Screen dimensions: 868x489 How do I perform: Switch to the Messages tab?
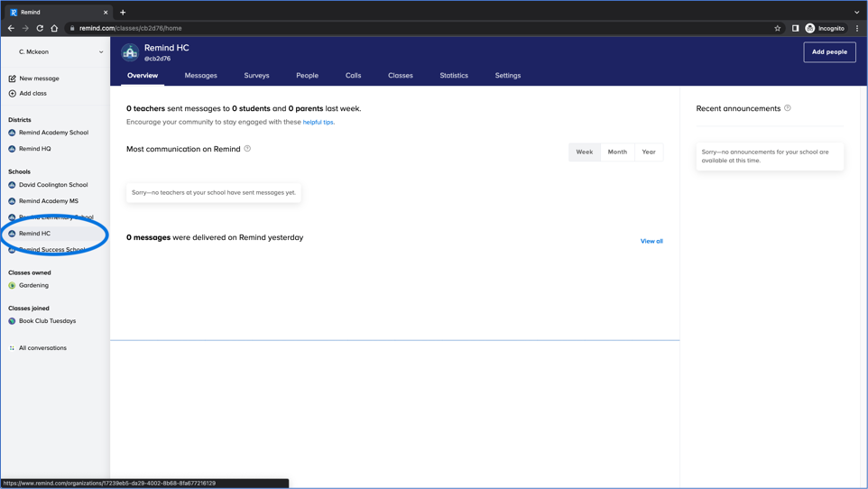[x=200, y=76]
